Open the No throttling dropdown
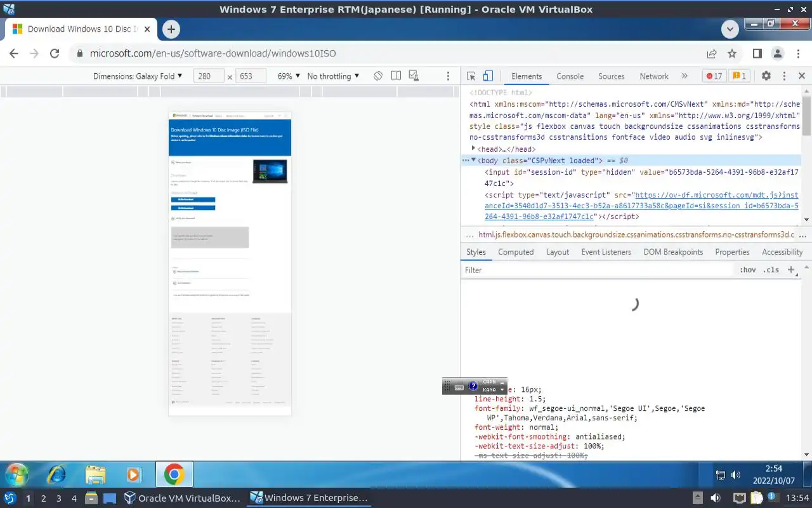This screenshot has width=812, height=508. tap(333, 76)
